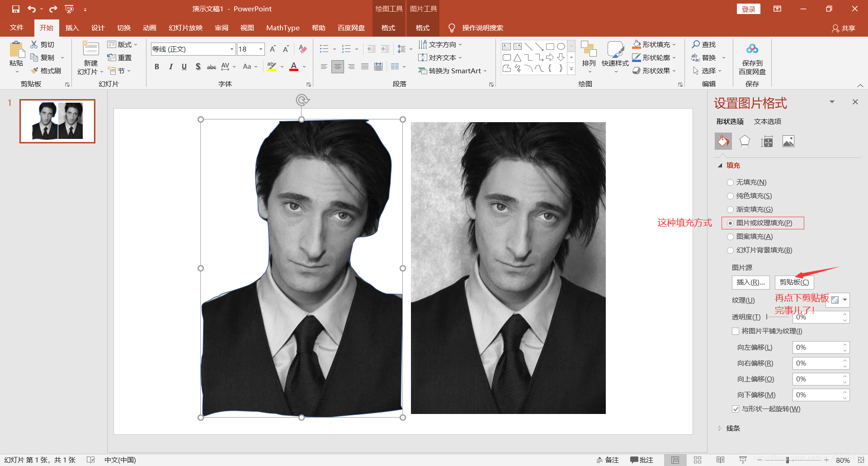Click Notes 备注 in status bar
Image resolution: width=868 pixels, height=466 pixels.
point(608,460)
